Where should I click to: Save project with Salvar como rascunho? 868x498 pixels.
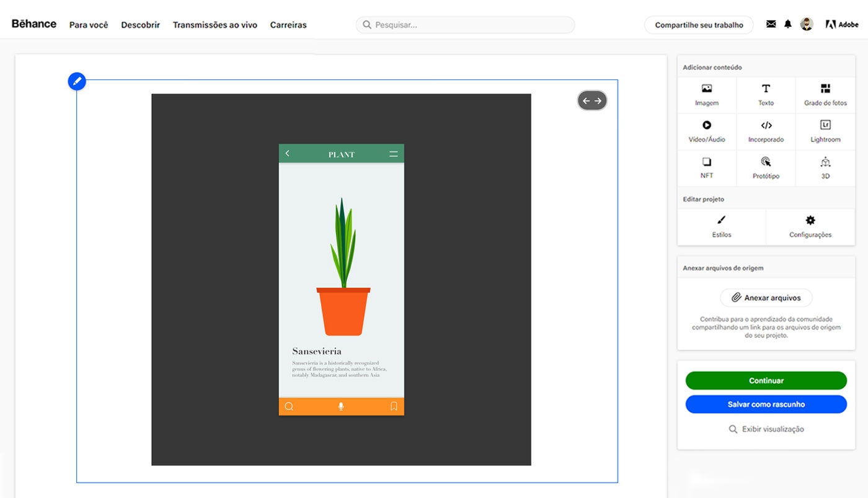[x=766, y=404]
